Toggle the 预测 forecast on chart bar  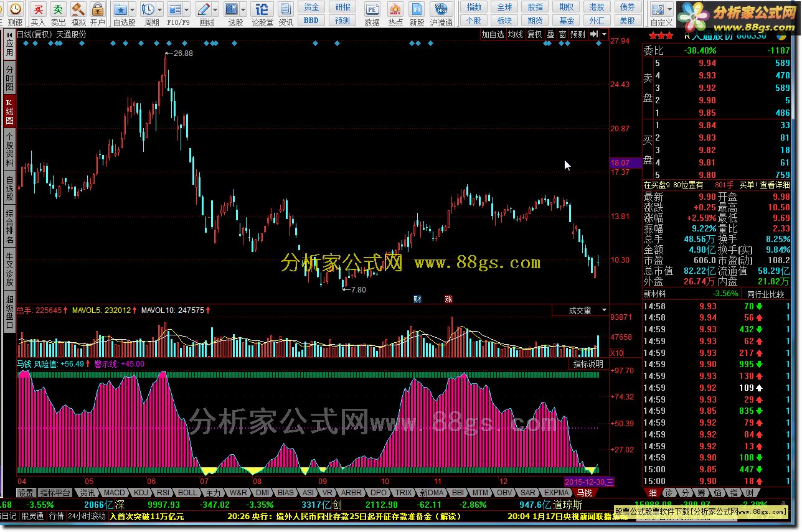pyautogui.click(x=578, y=34)
